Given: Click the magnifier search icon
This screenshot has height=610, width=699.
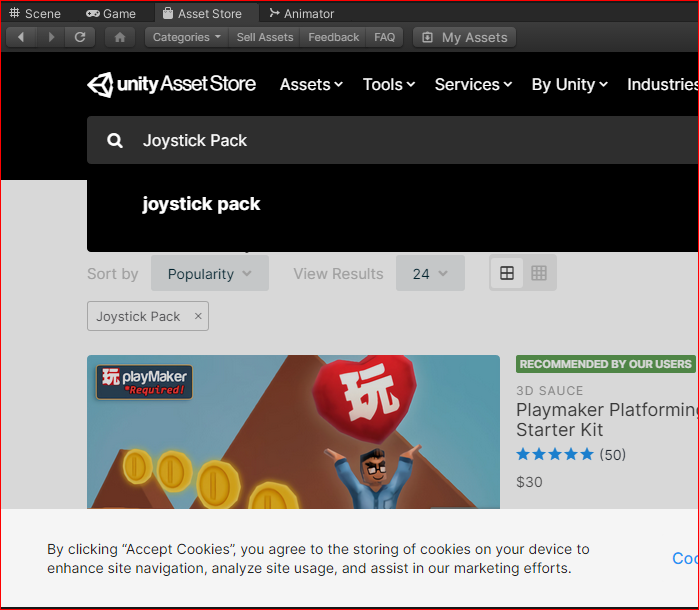Looking at the screenshot, I should pos(115,140).
